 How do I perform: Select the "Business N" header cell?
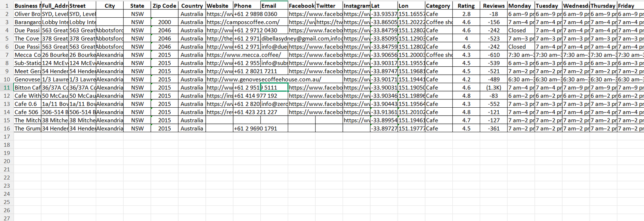click(x=27, y=6)
